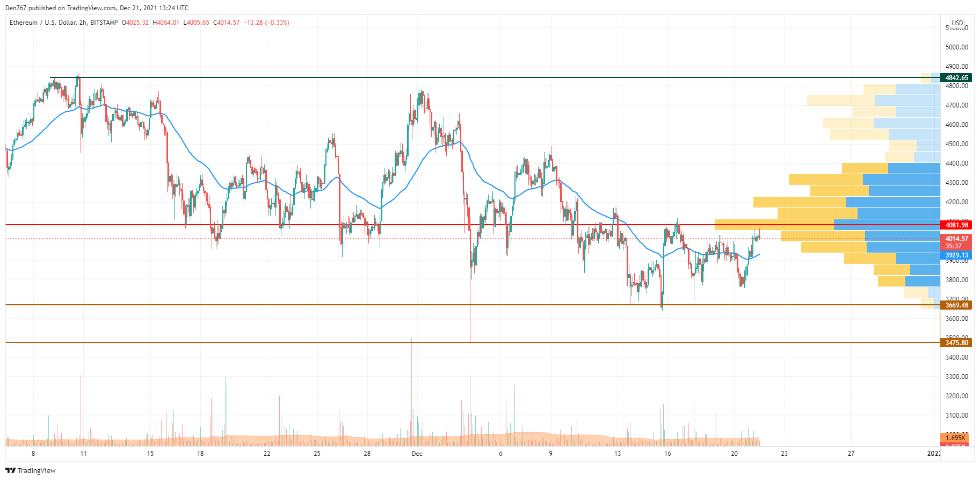The image size is (980, 480).
Task: Click date 20 on the time axis
Action: [735, 454]
